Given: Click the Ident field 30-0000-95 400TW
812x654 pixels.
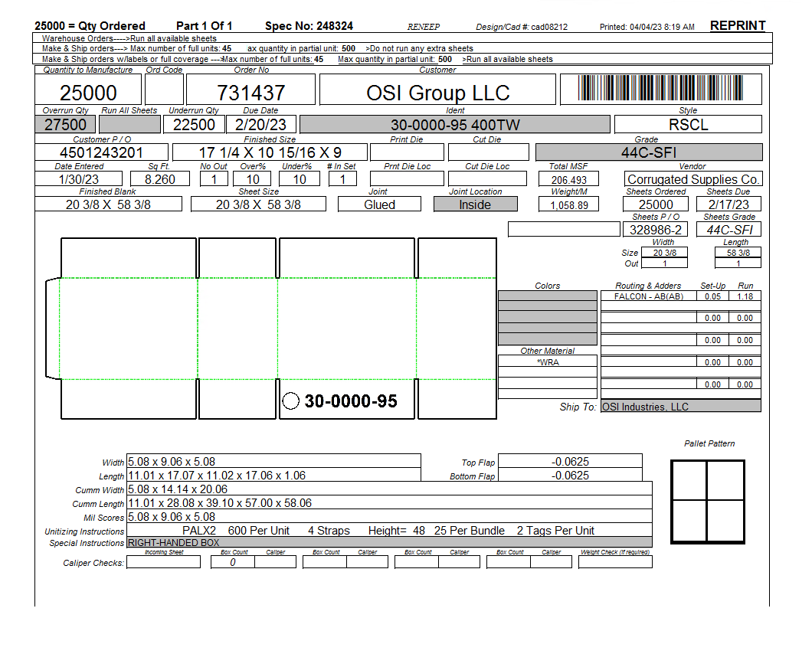Looking at the screenshot, I should point(455,125).
